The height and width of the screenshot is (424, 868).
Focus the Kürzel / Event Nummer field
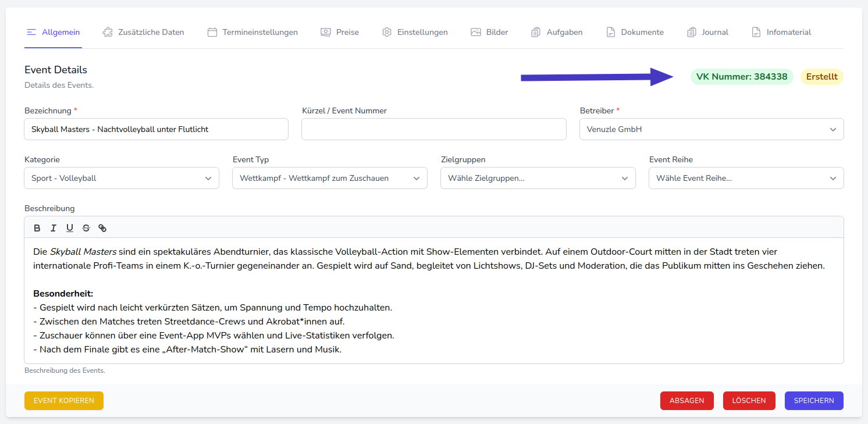tap(433, 130)
